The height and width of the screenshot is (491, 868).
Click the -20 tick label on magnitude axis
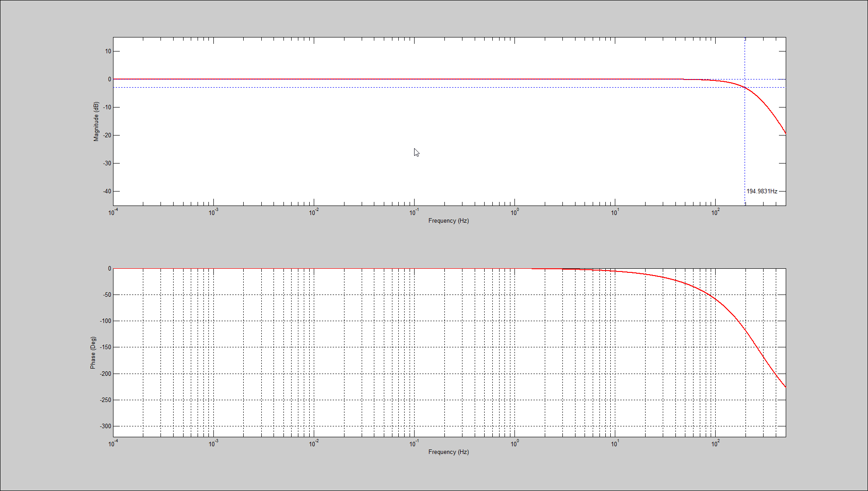point(107,136)
